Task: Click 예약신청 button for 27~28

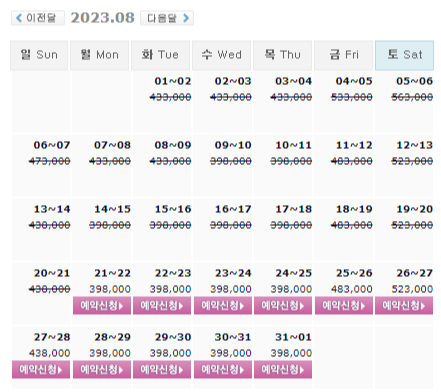Action: 41,369
